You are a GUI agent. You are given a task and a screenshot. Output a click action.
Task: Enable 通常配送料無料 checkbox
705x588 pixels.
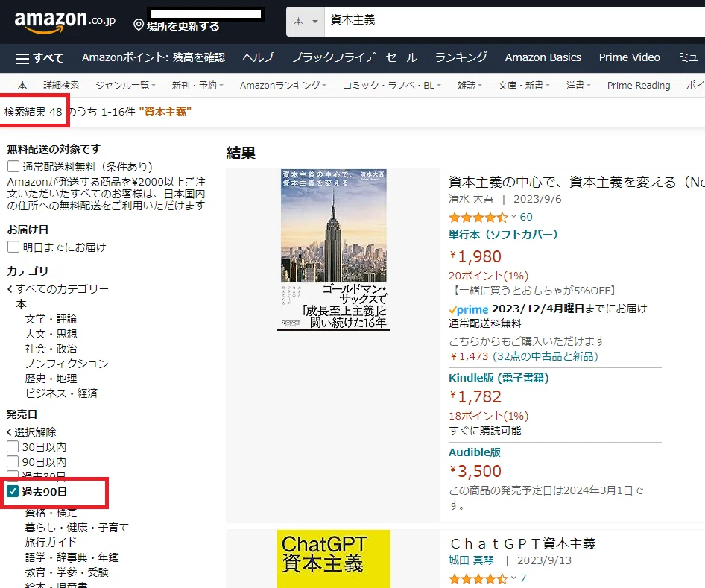click(x=13, y=166)
